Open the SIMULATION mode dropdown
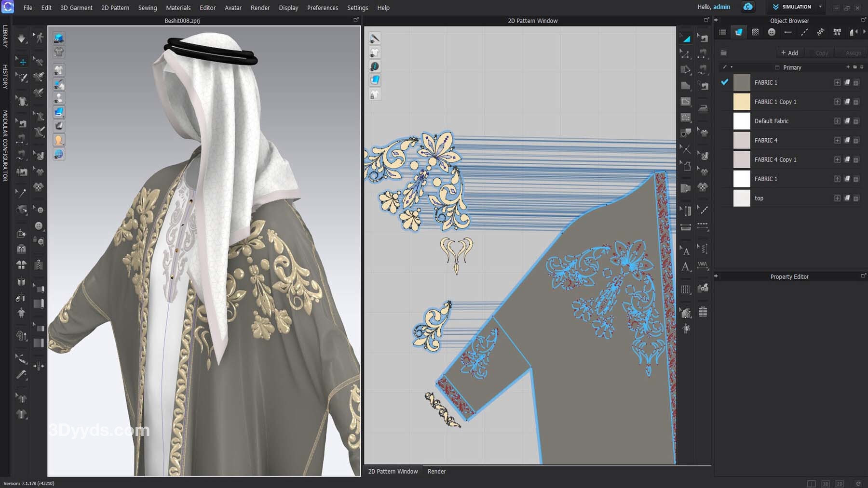 [820, 7]
